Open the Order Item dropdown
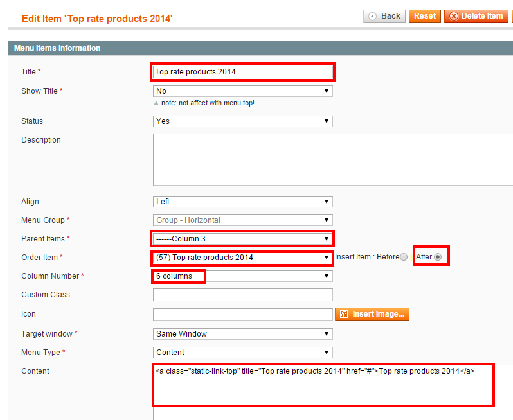 click(x=243, y=258)
